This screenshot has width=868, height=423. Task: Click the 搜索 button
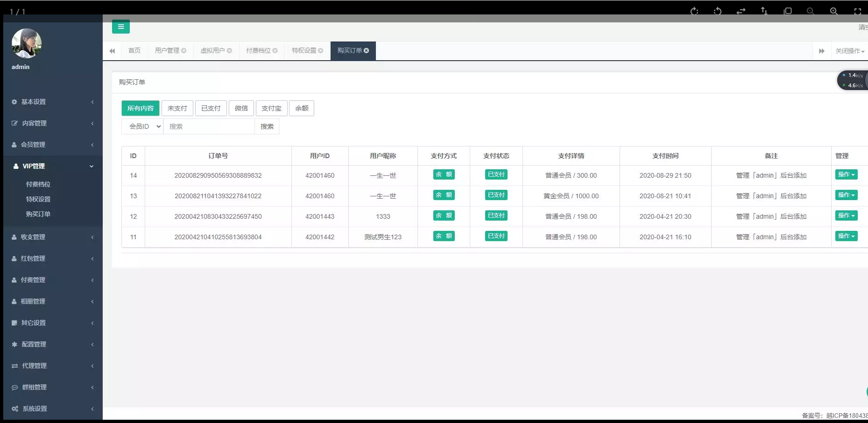coord(267,126)
